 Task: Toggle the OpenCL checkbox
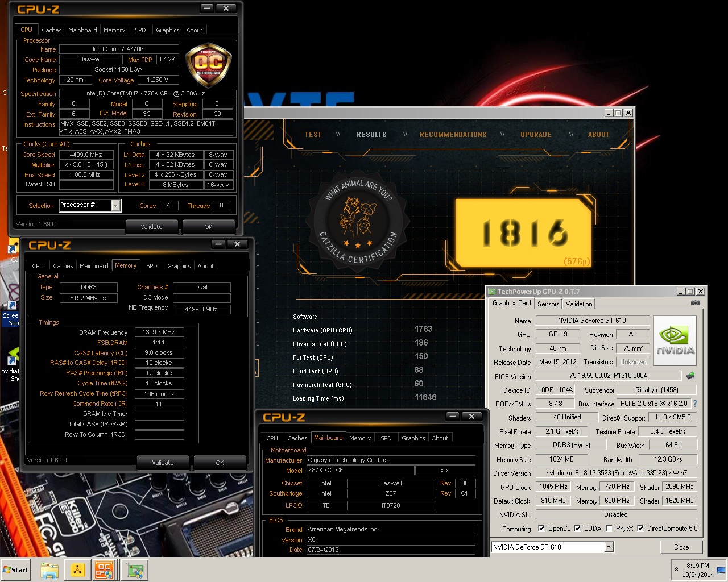541,529
